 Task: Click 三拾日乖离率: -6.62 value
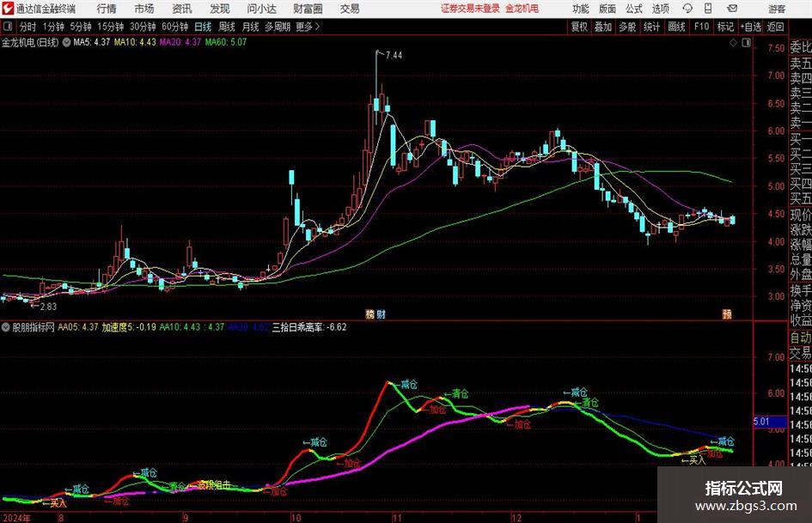tap(309, 327)
